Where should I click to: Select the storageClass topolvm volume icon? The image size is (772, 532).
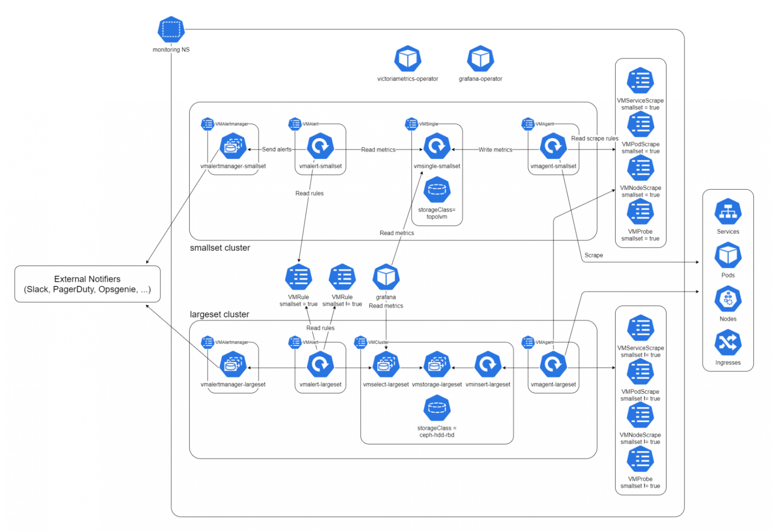[437, 190]
